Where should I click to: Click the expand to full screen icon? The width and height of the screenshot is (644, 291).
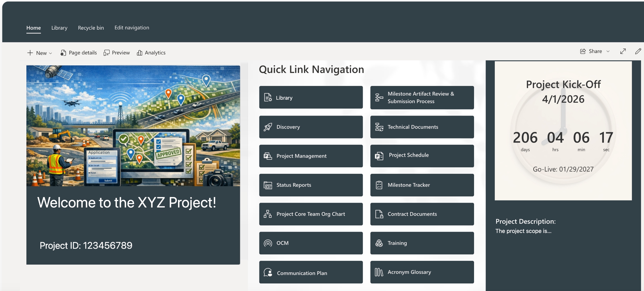coord(623,51)
